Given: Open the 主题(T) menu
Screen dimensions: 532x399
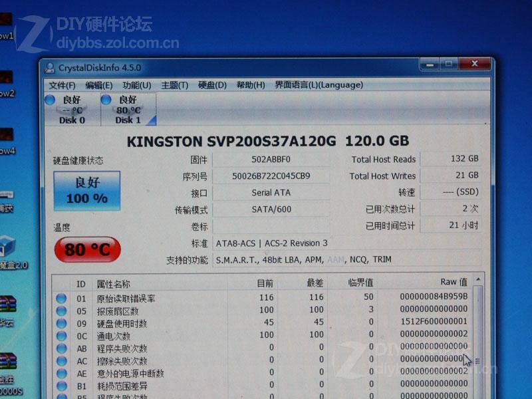Looking at the screenshot, I should (x=174, y=85).
